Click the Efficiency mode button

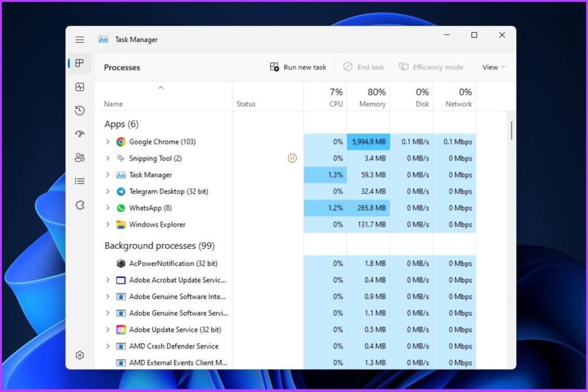pos(431,67)
